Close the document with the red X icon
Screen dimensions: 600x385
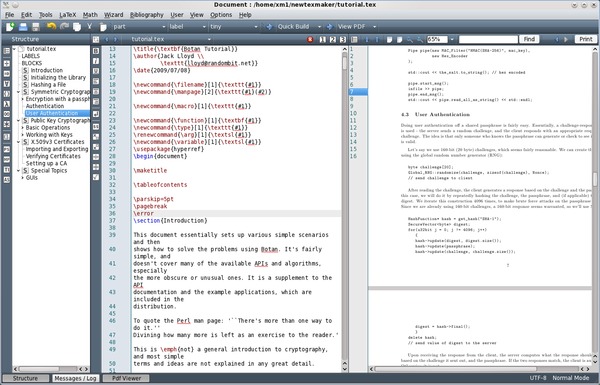[310, 39]
